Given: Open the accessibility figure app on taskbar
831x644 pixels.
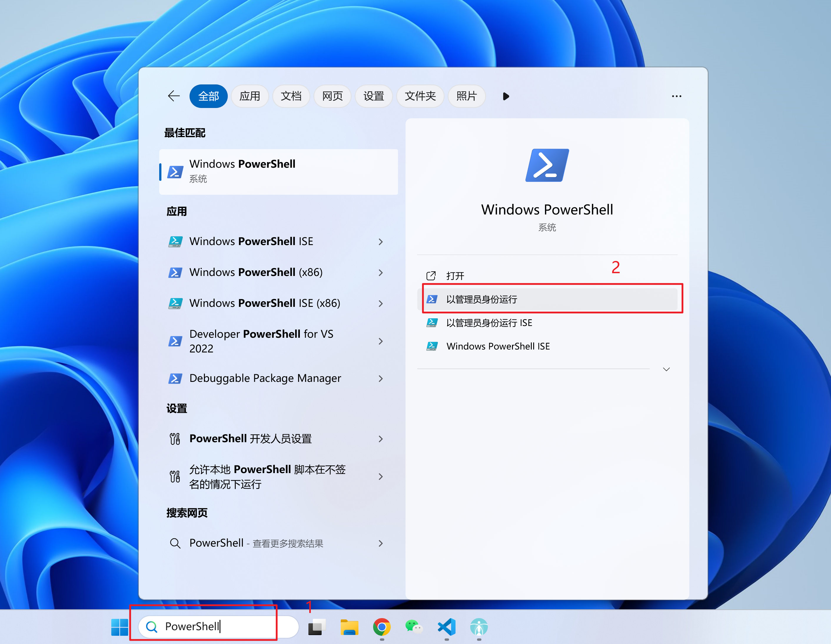Looking at the screenshot, I should point(479,627).
